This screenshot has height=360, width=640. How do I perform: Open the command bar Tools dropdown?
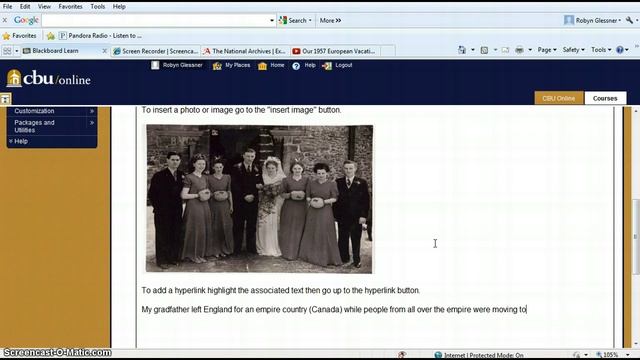click(601, 50)
